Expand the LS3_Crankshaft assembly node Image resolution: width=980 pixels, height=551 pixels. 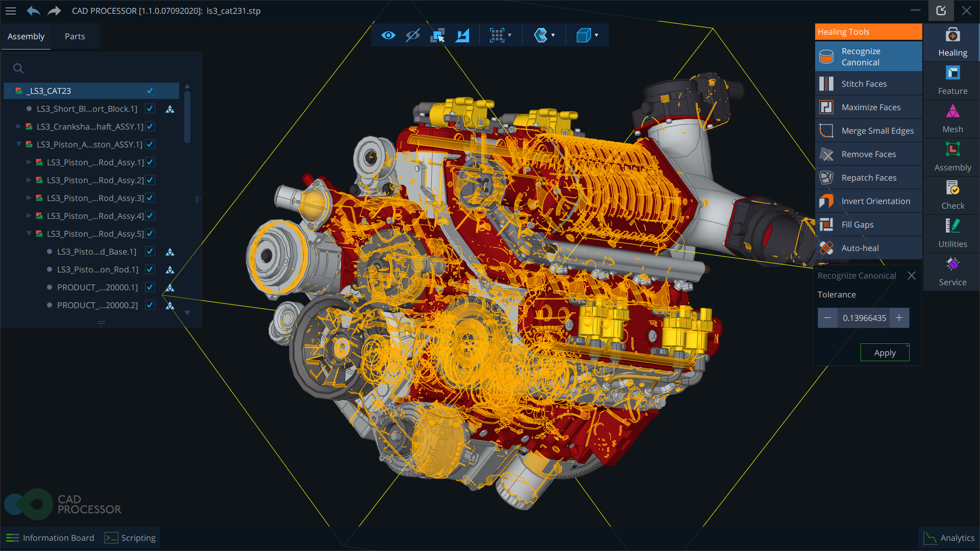click(x=18, y=126)
